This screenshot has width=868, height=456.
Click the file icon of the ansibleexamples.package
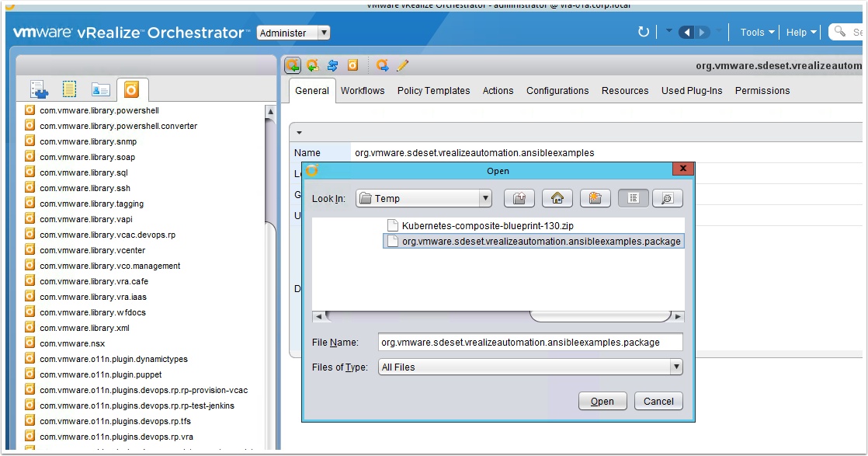(x=393, y=241)
